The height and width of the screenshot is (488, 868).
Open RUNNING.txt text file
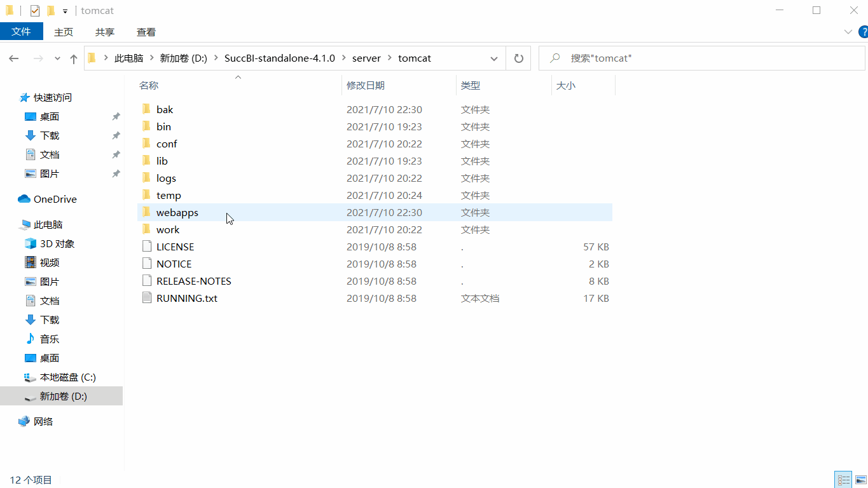pyautogui.click(x=187, y=297)
